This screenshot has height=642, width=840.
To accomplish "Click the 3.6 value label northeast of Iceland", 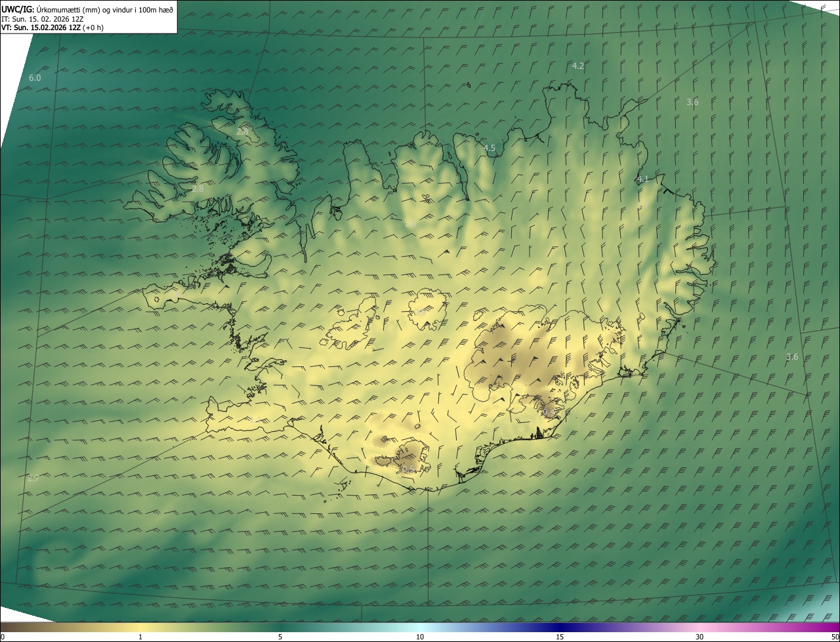I will (x=692, y=102).
